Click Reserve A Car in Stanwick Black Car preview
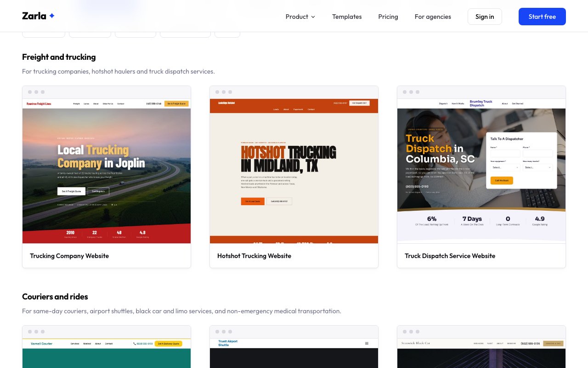588x368 pixels. 553,343
